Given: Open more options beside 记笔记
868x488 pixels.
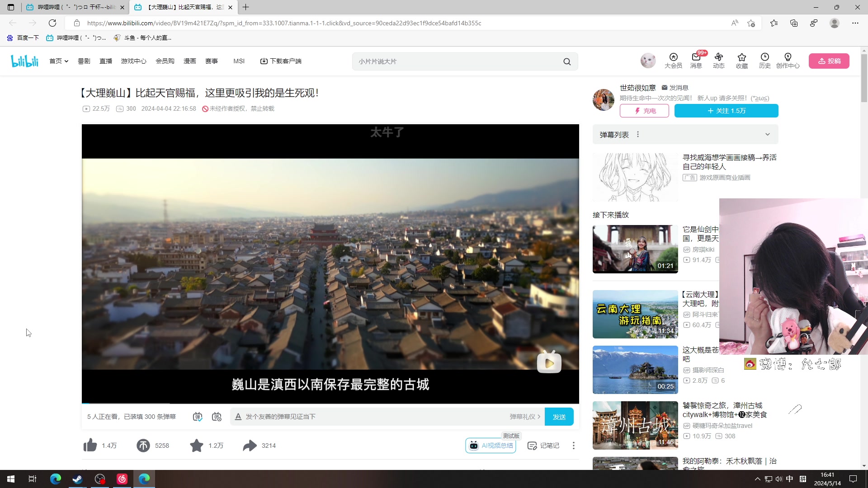Looking at the screenshot, I should pyautogui.click(x=574, y=446).
